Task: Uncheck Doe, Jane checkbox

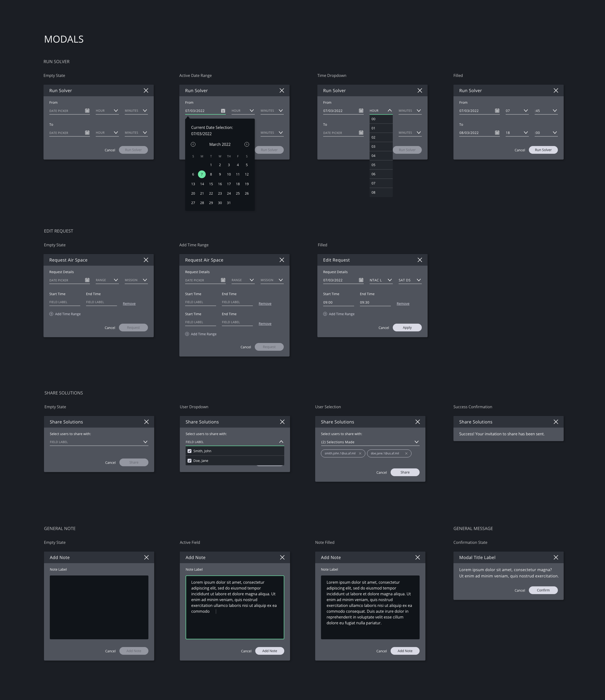Action: pos(189,460)
